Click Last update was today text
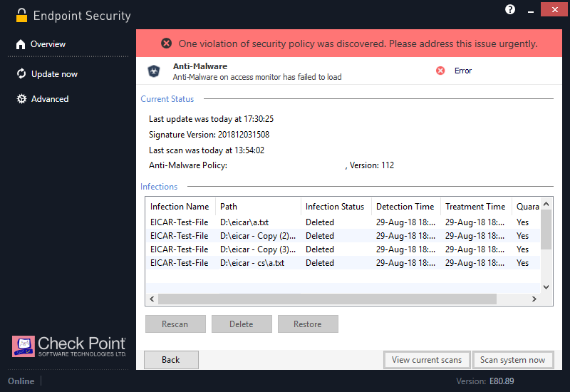Image resolution: width=570 pixels, height=392 pixels. pyautogui.click(x=211, y=119)
